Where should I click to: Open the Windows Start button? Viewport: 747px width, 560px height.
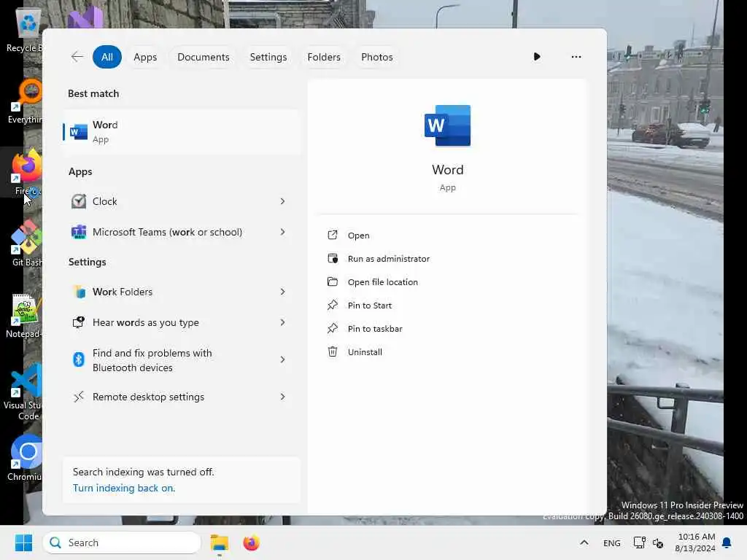tap(23, 542)
